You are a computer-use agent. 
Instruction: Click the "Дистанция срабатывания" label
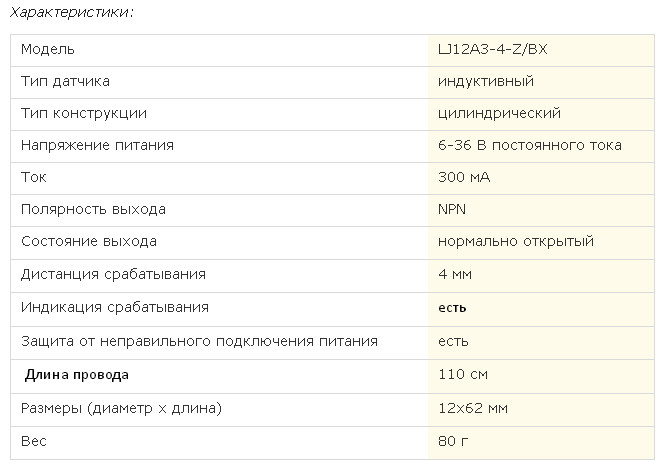[x=113, y=273]
